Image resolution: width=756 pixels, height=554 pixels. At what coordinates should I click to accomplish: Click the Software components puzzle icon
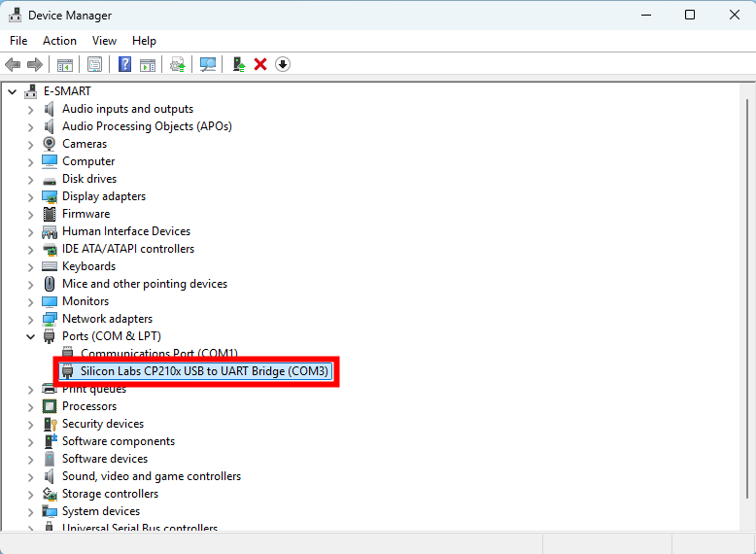[51, 441]
